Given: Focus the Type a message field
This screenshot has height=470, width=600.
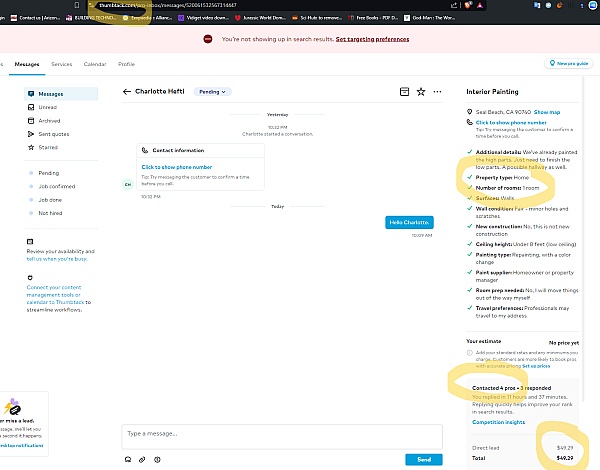Looking at the screenshot, I should click(280, 435).
